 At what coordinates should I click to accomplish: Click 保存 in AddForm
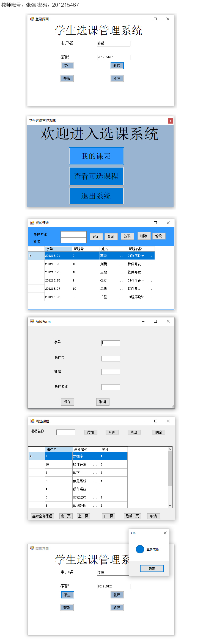[68, 402]
